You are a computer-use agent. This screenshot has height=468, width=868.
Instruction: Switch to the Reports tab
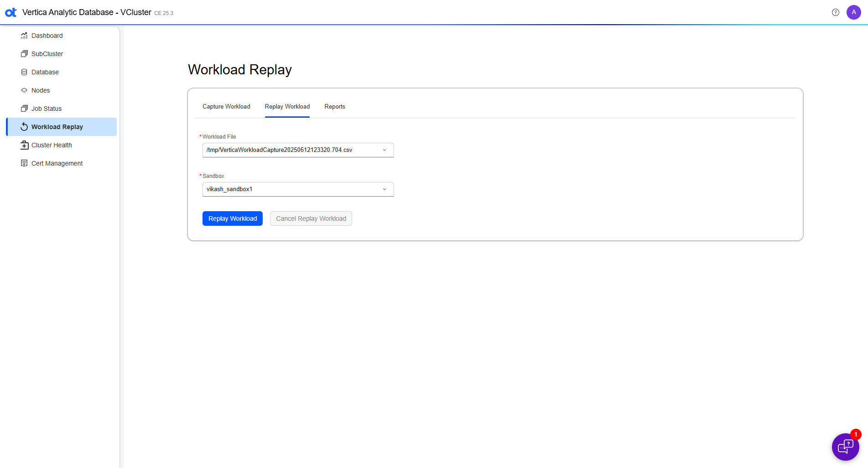click(334, 107)
